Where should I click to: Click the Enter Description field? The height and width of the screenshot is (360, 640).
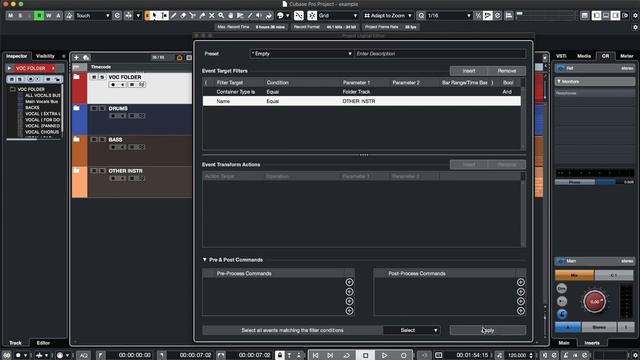(440, 53)
